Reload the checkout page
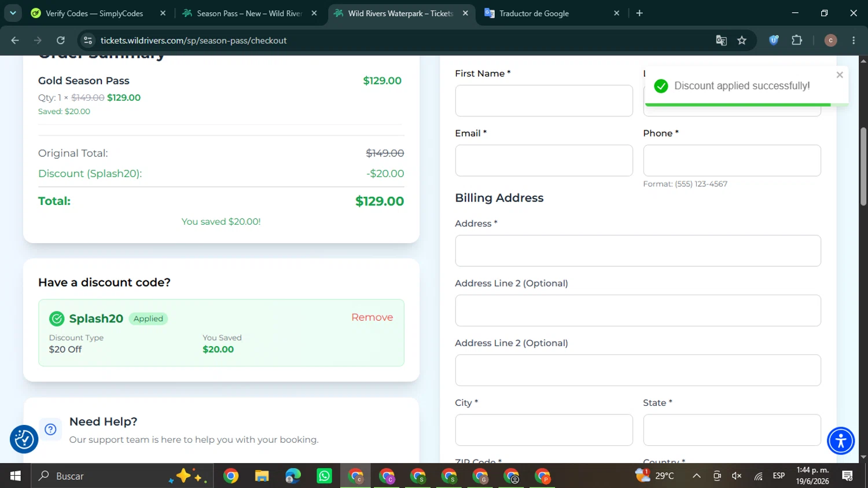This screenshot has width=868, height=488. [61, 41]
